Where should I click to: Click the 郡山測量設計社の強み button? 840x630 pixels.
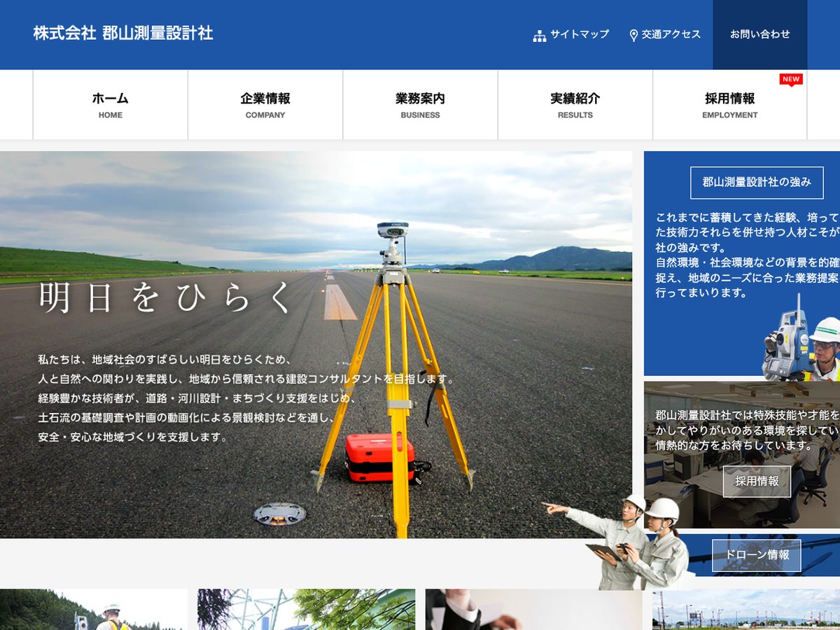tap(756, 182)
